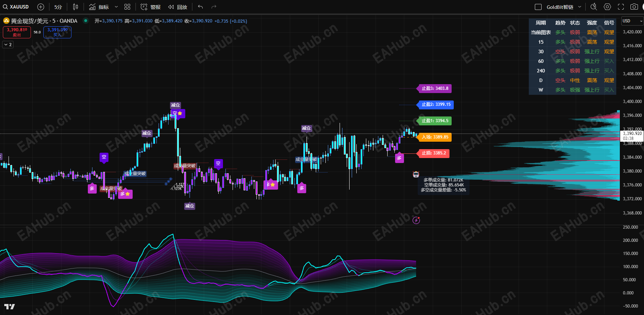Image resolution: width=644 pixels, height=315 pixels.
Task: Enter fullscreen mode
Action: (621, 7)
